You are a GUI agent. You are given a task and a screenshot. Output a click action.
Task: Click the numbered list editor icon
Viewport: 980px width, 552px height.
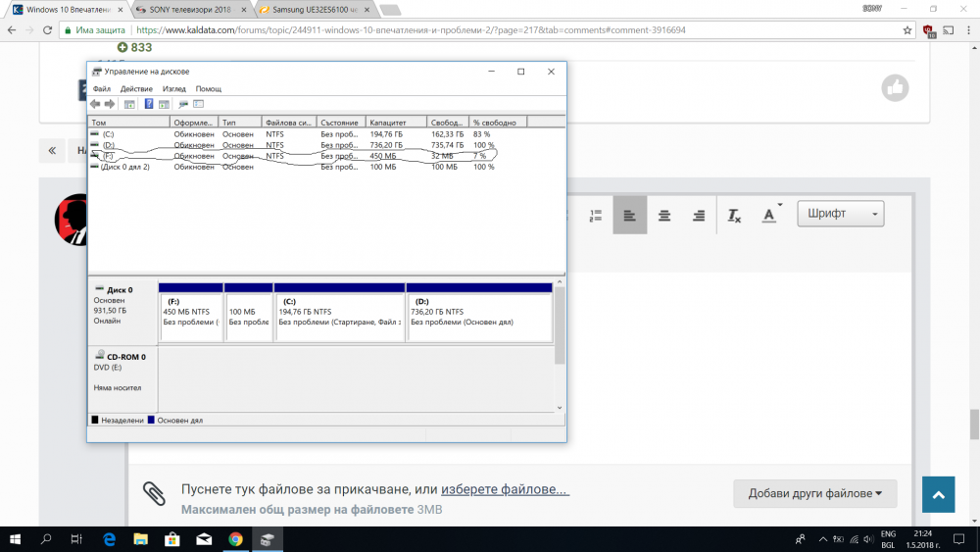click(x=596, y=215)
